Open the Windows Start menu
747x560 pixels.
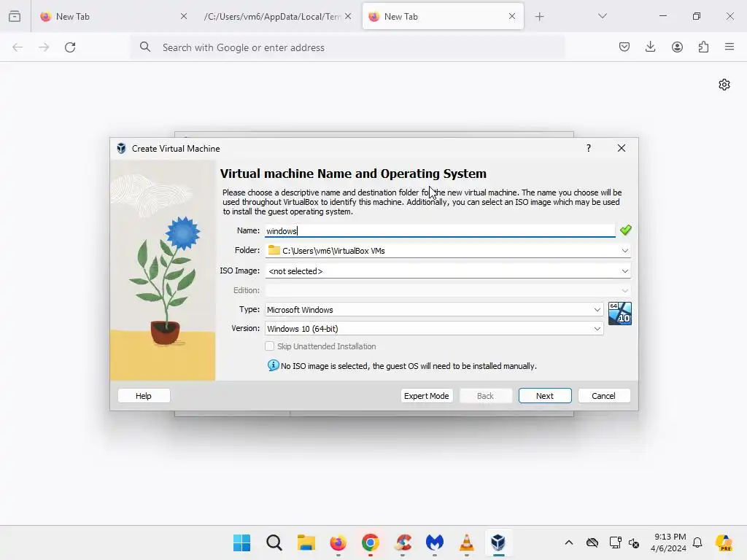tap(242, 542)
